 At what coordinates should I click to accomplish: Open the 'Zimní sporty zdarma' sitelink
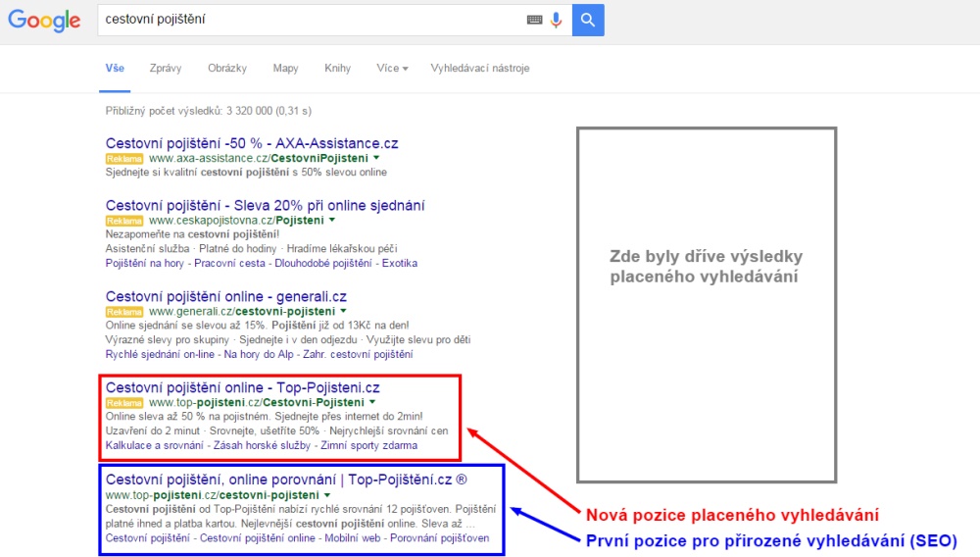(x=368, y=446)
